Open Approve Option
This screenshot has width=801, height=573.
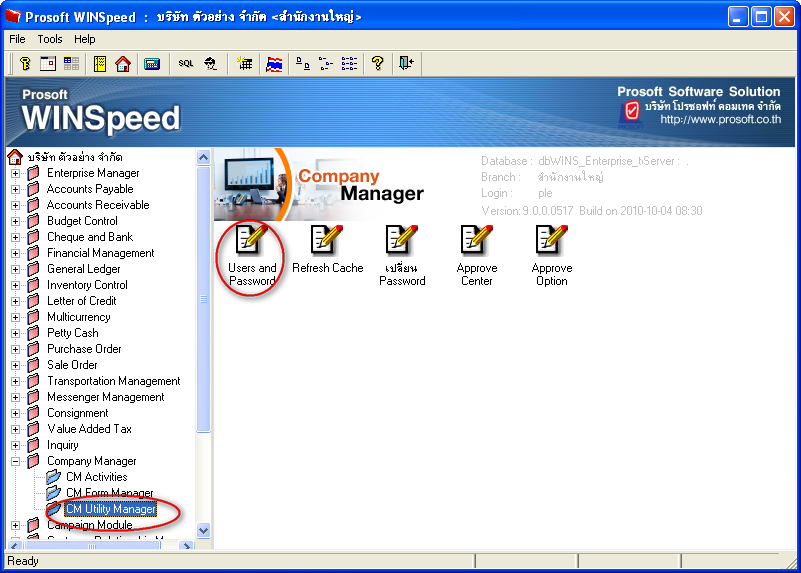pos(552,256)
